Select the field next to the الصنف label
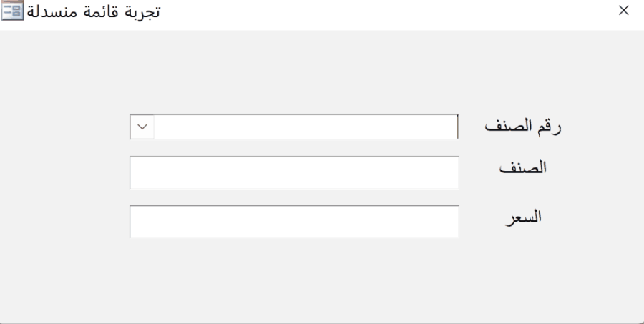 coord(293,172)
